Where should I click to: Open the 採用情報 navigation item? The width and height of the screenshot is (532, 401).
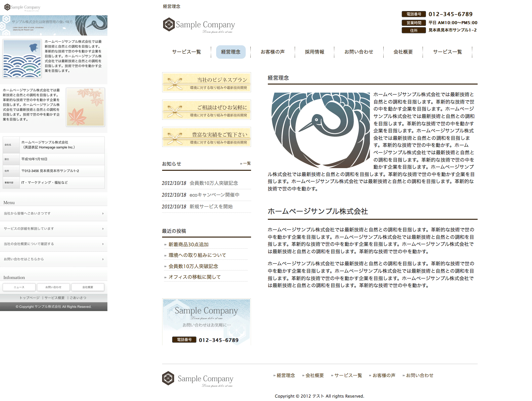tap(315, 52)
